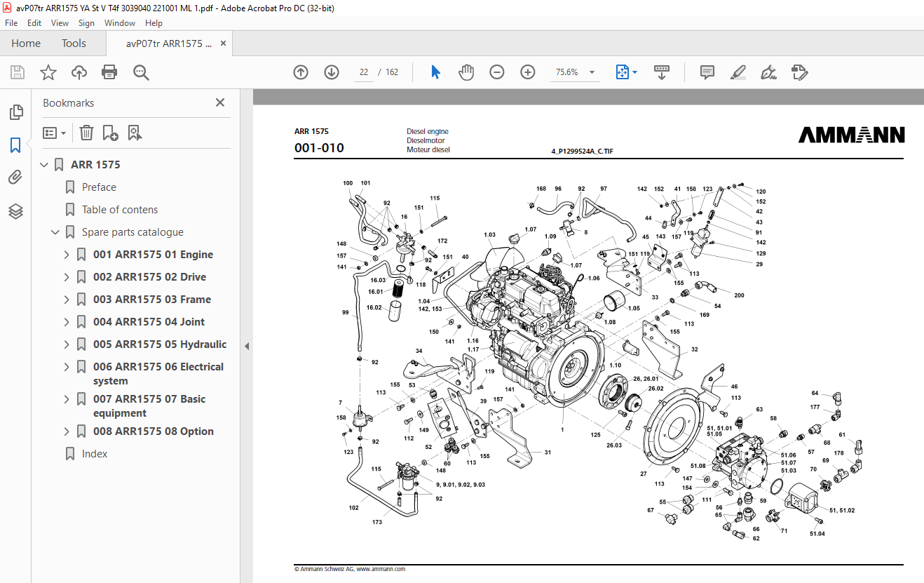Expand 005 ARR1575 05 Hydraulic bookmark
The width and height of the screenshot is (924, 583).
coord(67,344)
